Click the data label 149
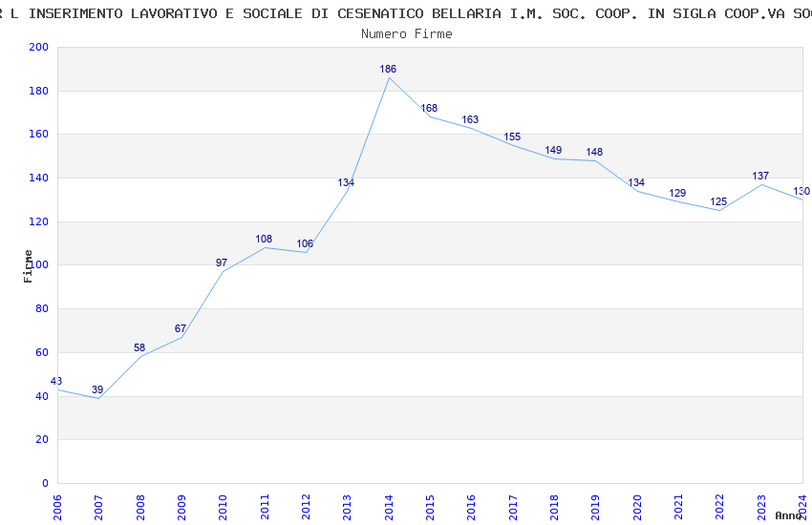 coord(553,150)
